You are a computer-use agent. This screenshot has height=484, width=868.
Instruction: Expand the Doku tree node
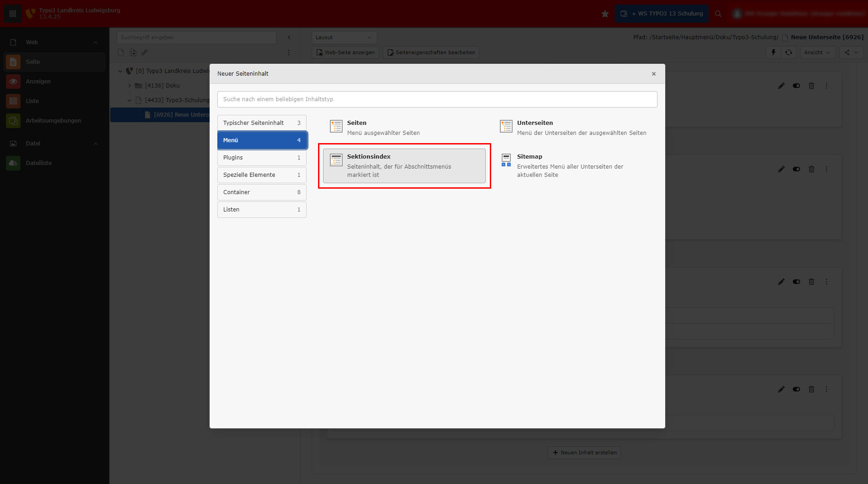pyautogui.click(x=129, y=86)
